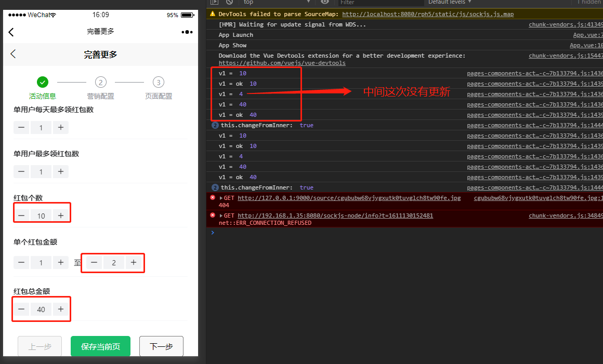Screen dimensions: 603x364
Task: Click the 下一步 button
Action: (161, 346)
